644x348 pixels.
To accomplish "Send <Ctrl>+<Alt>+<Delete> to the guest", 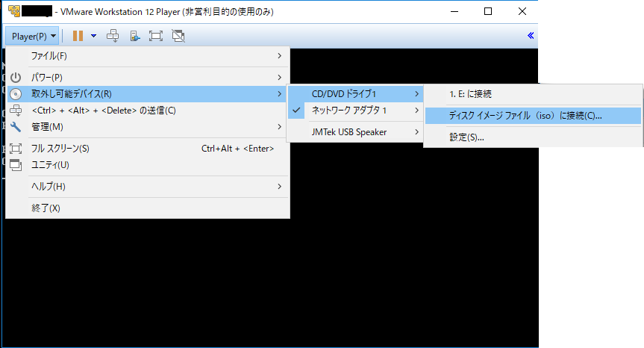I will coord(148,110).
